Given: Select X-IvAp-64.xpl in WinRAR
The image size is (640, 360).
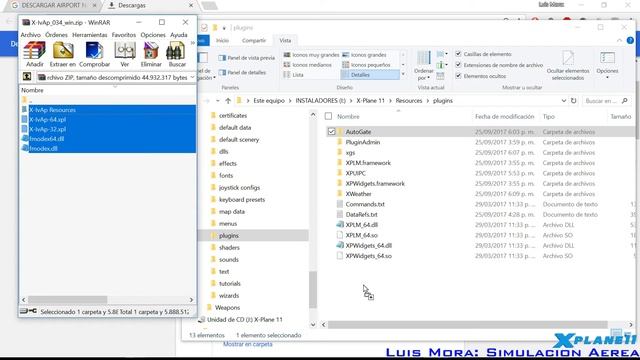Looking at the screenshot, I should pos(47,119).
